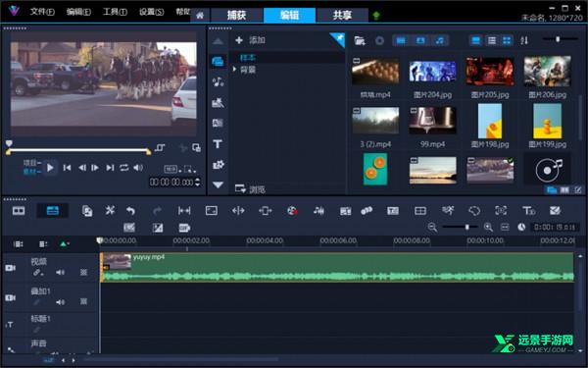Viewport: 588px width, 368px height.
Task: Jump to end of clip in preview
Action: (x=110, y=168)
